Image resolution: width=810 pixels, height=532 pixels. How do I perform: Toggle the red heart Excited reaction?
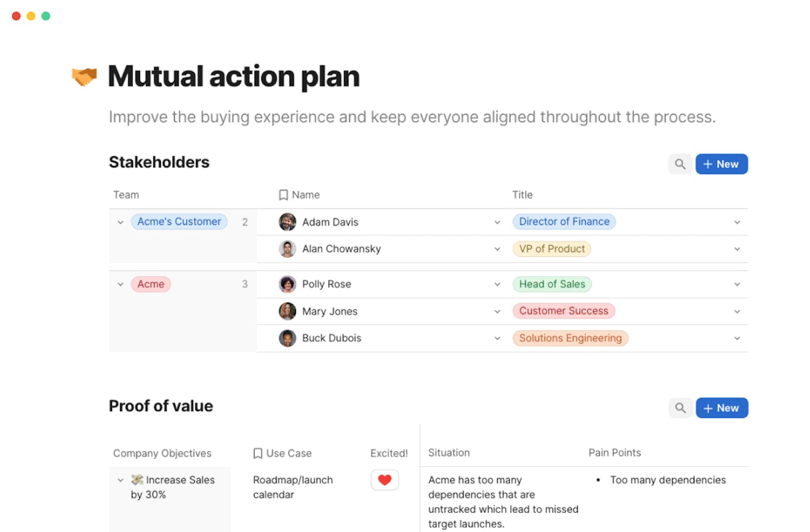click(x=384, y=480)
